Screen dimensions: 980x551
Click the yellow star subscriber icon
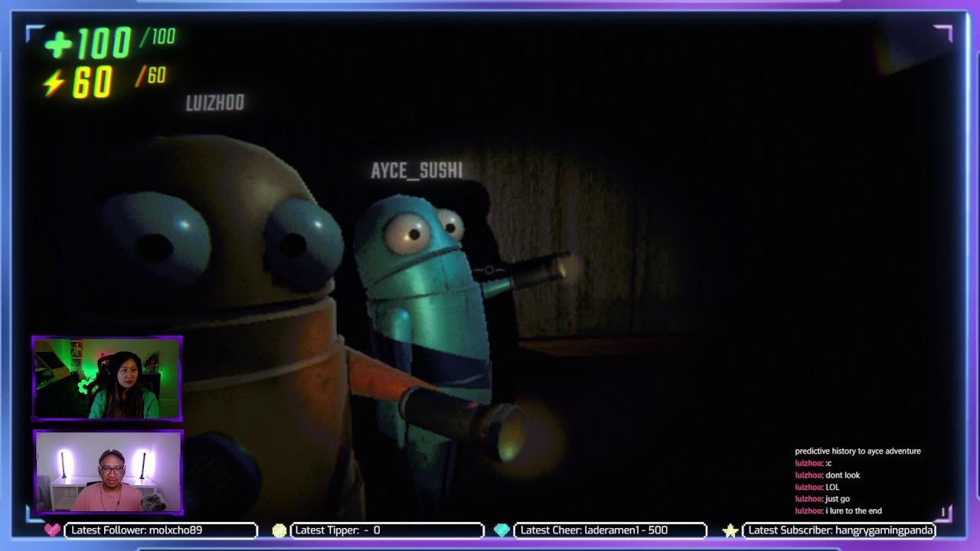[x=730, y=530]
